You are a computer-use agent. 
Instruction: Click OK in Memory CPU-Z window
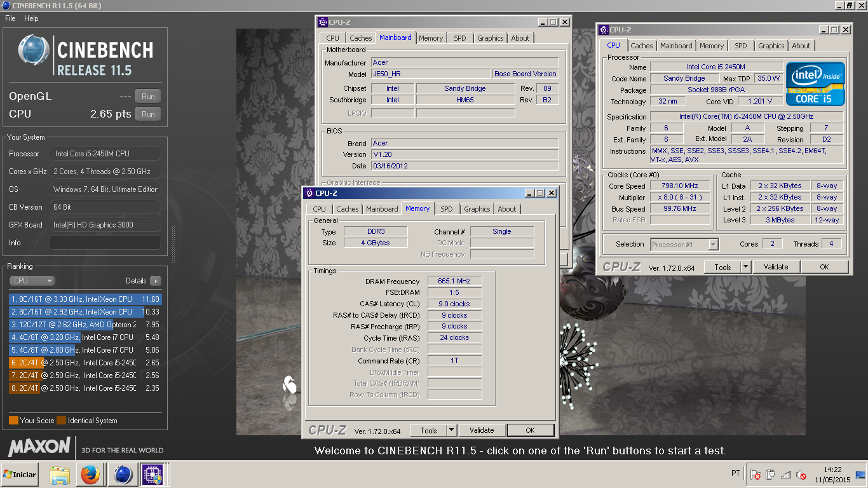pos(530,430)
